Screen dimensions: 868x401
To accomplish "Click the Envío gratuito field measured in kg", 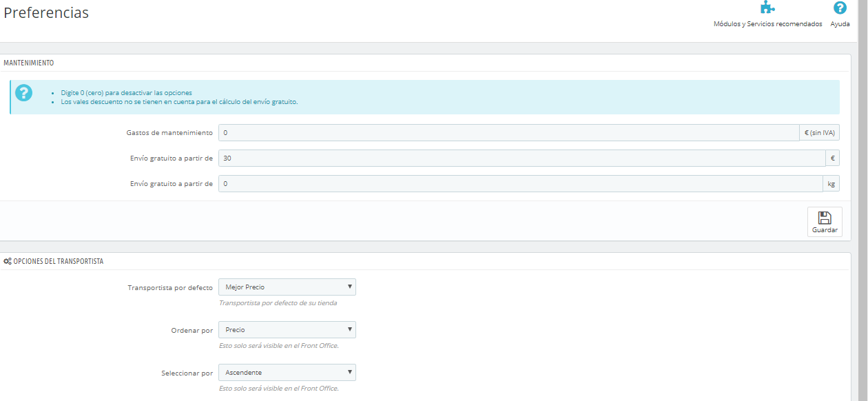I will click(521, 183).
